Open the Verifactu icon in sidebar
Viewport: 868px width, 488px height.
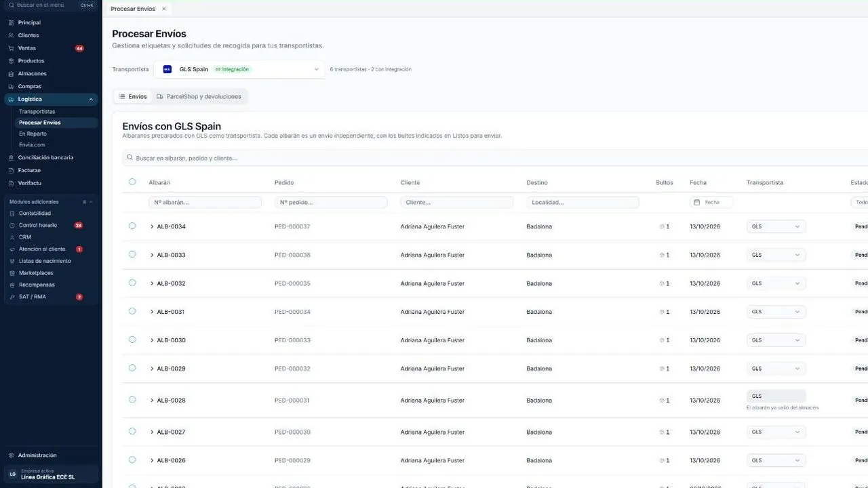click(11, 183)
